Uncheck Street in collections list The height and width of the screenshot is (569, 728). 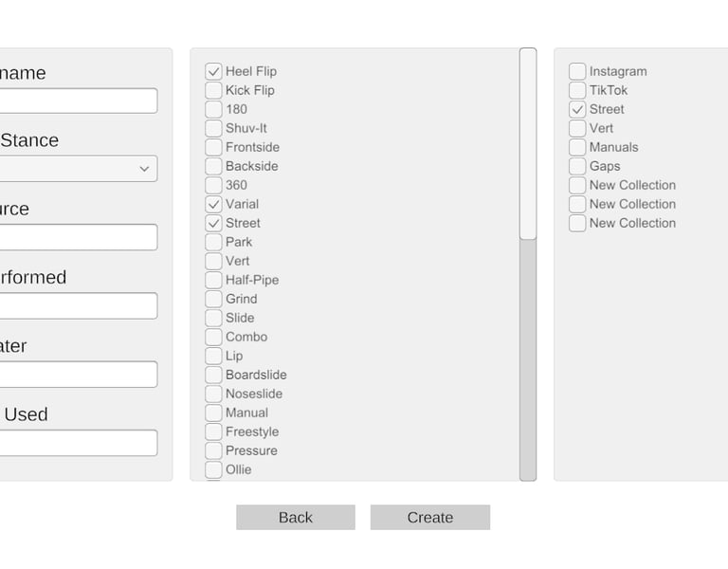(577, 109)
